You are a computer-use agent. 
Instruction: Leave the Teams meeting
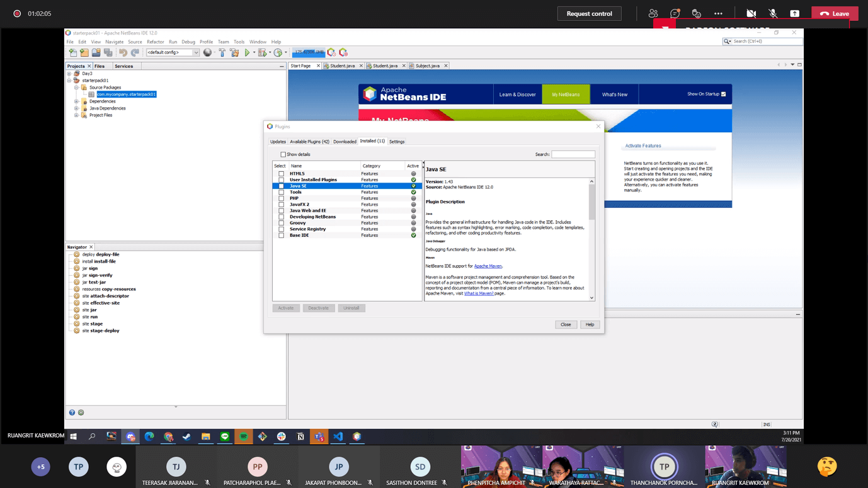pos(835,13)
